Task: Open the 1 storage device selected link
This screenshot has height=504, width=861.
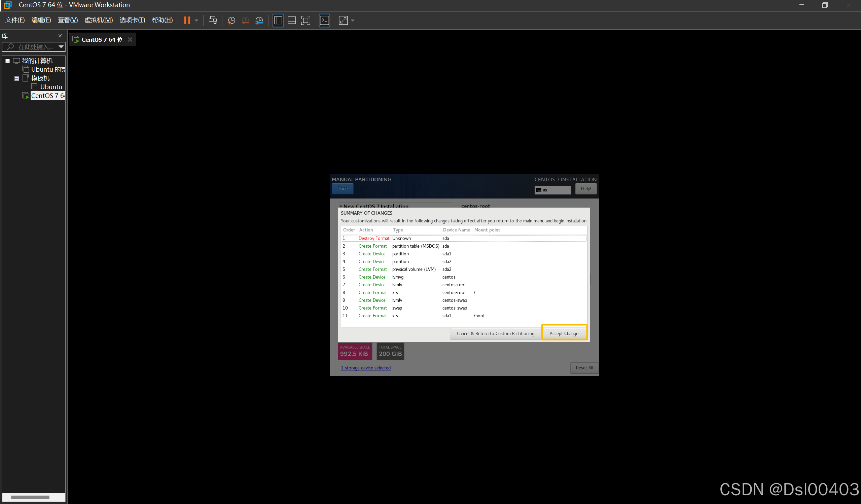Action: click(x=366, y=368)
